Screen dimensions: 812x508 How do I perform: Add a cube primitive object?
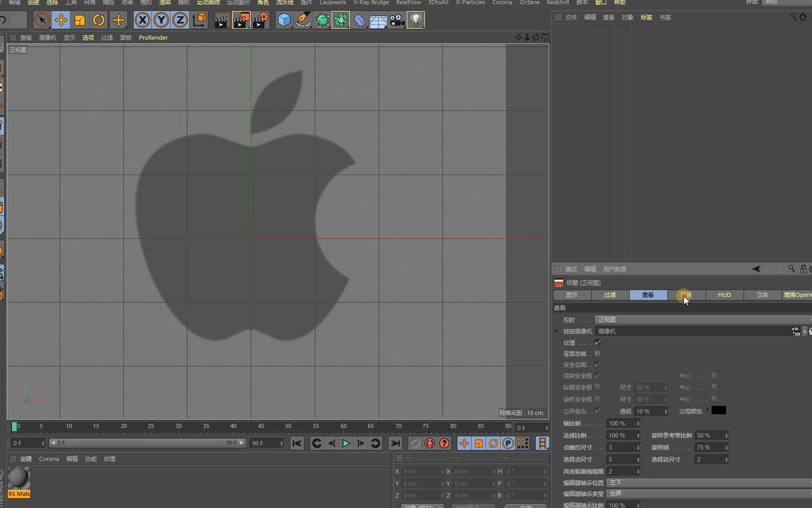tap(284, 20)
